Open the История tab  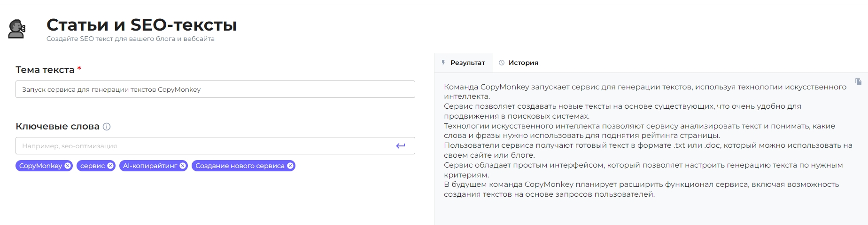[519, 63]
